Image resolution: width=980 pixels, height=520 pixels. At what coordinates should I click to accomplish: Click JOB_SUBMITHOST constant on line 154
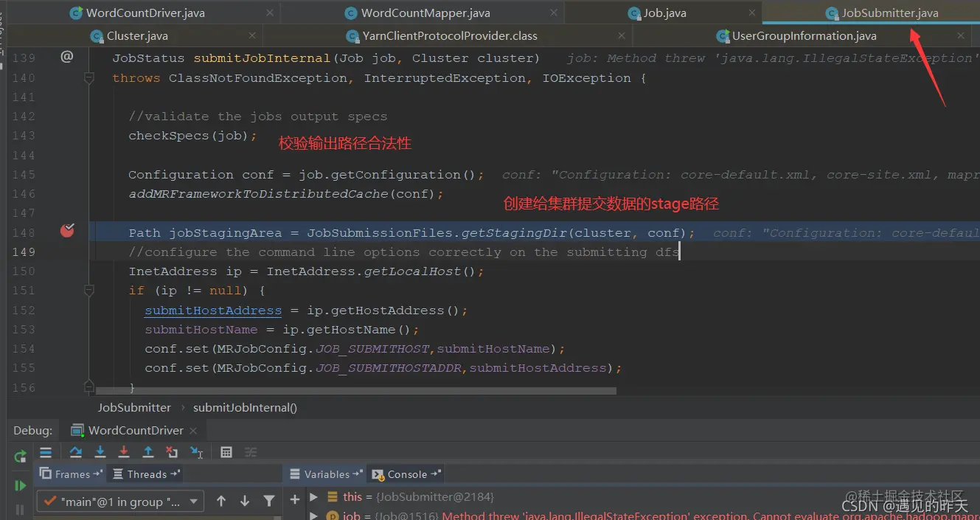click(373, 349)
